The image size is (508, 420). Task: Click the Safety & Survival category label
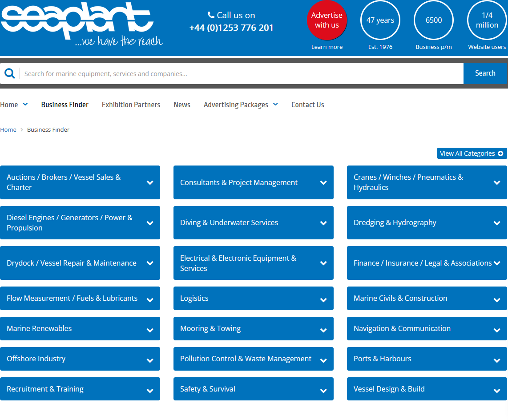coord(208,389)
